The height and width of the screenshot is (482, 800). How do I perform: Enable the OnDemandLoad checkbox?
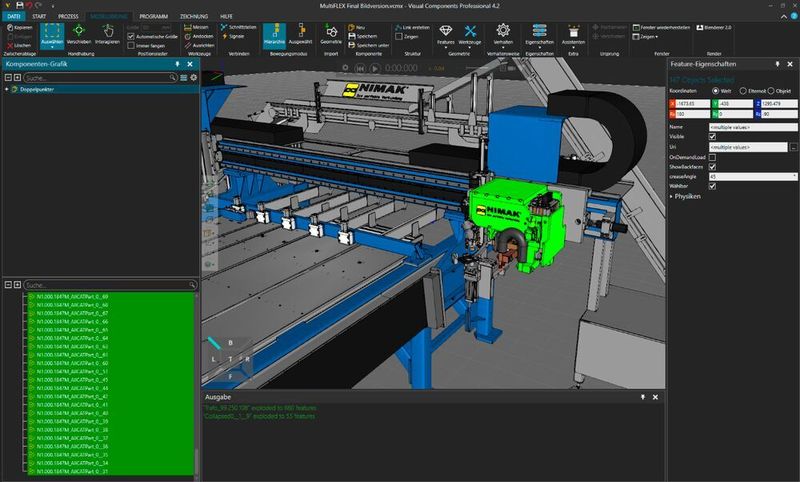(712, 157)
